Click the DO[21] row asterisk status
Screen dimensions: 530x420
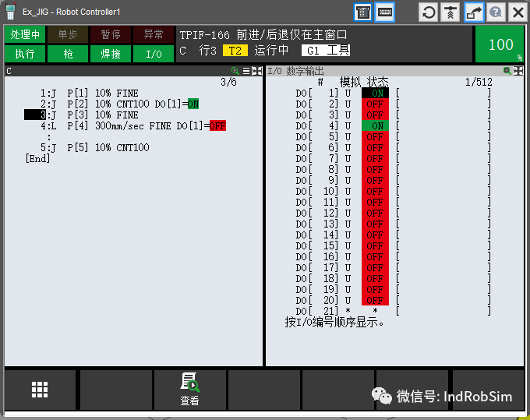click(375, 311)
